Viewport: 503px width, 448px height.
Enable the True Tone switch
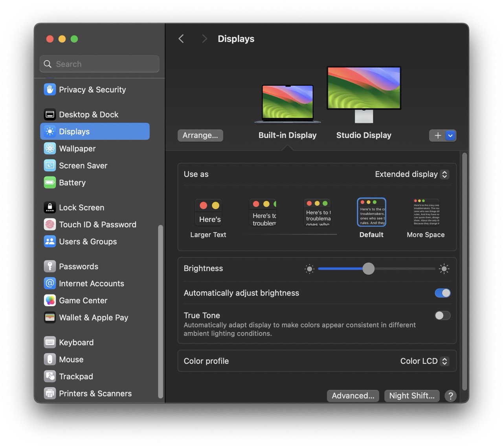coord(442,316)
